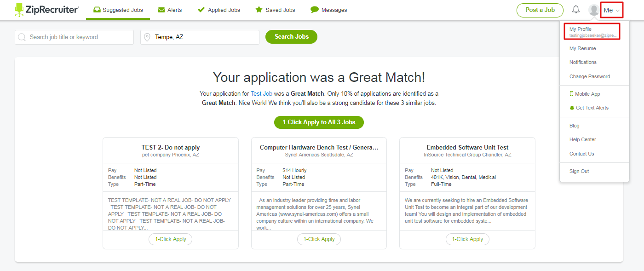Open Mobile App from the menu
644x271 pixels.
coord(585,94)
